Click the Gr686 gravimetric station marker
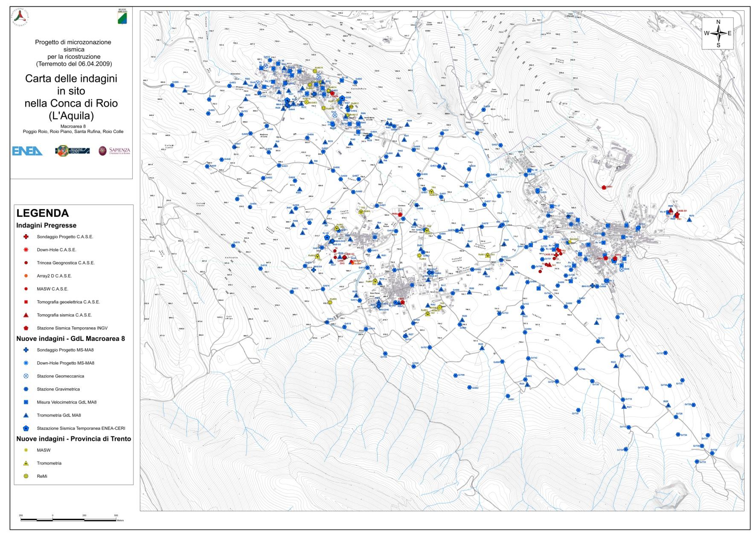The height and width of the screenshot is (535, 756). 172,85
